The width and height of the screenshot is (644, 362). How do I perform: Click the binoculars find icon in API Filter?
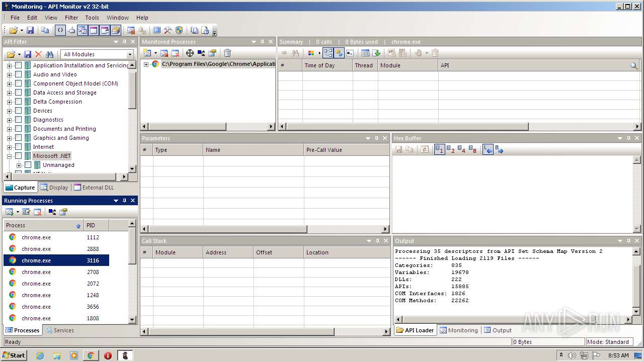(49, 54)
